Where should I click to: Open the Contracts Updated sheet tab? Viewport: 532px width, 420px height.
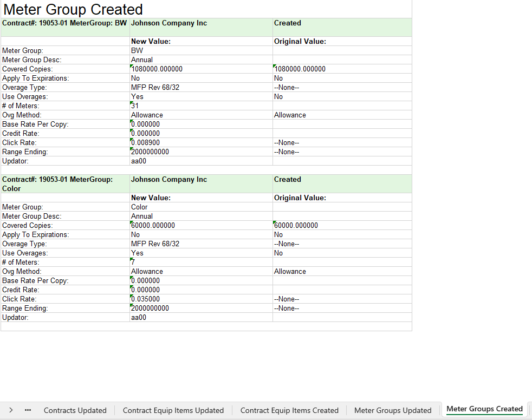[75, 410]
